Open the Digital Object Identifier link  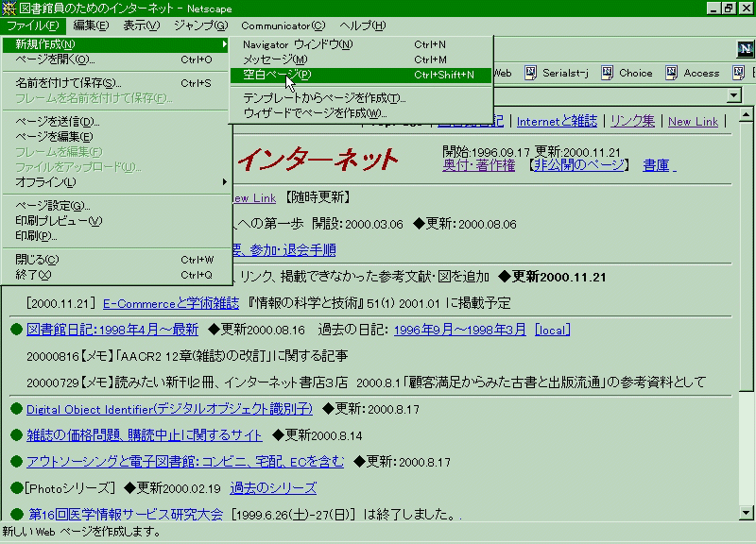click(170, 409)
